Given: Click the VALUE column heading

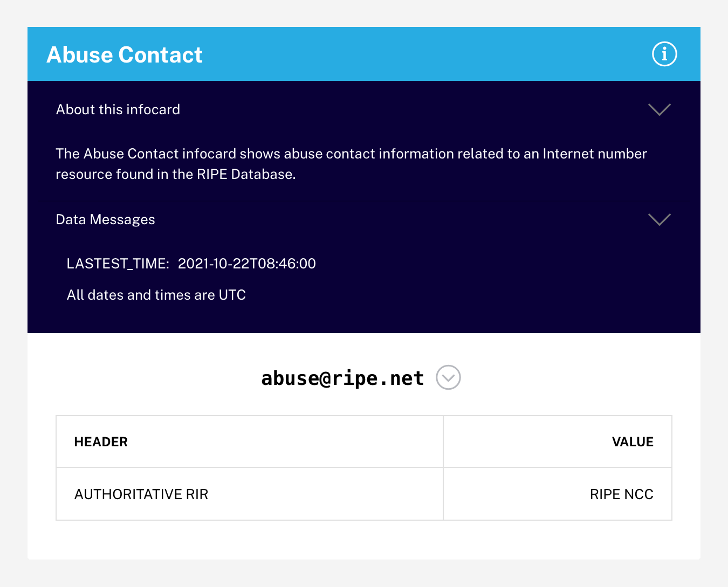Looking at the screenshot, I should pos(633,442).
